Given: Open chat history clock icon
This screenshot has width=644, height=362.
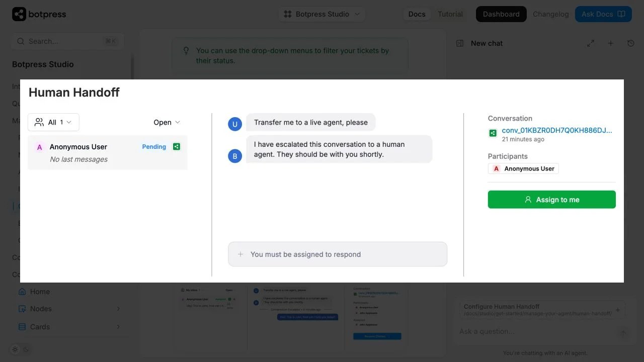Looking at the screenshot, I should click(631, 43).
